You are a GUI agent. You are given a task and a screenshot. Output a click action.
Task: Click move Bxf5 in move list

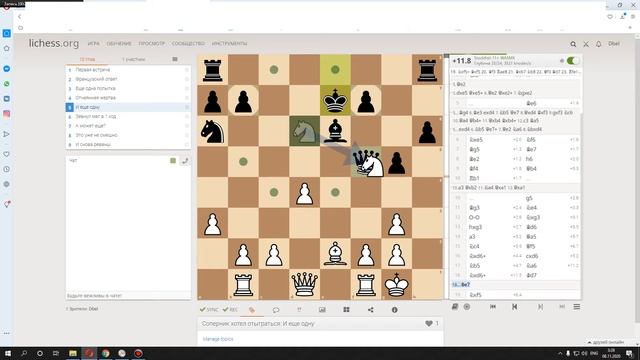(476, 295)
